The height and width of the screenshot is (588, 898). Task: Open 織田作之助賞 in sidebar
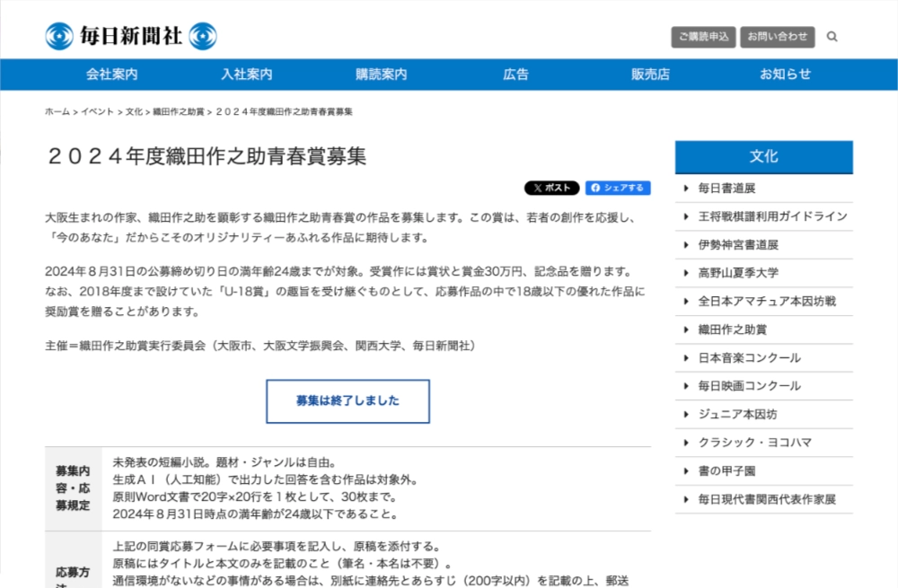[732, 329]
